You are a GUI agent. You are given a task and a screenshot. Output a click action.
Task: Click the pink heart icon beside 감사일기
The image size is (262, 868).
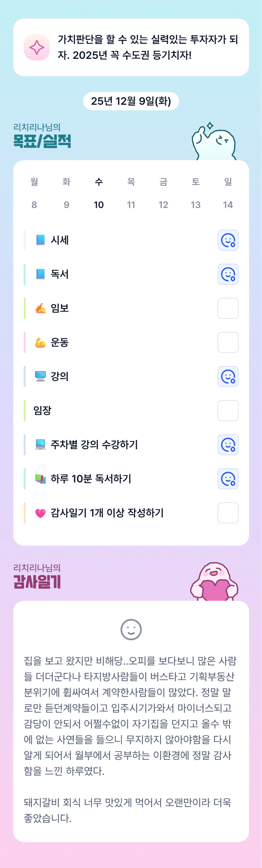coord(41,513)
